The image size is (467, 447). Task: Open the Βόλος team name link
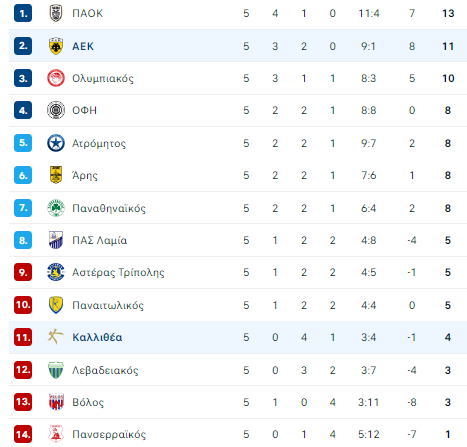(88, 402)
